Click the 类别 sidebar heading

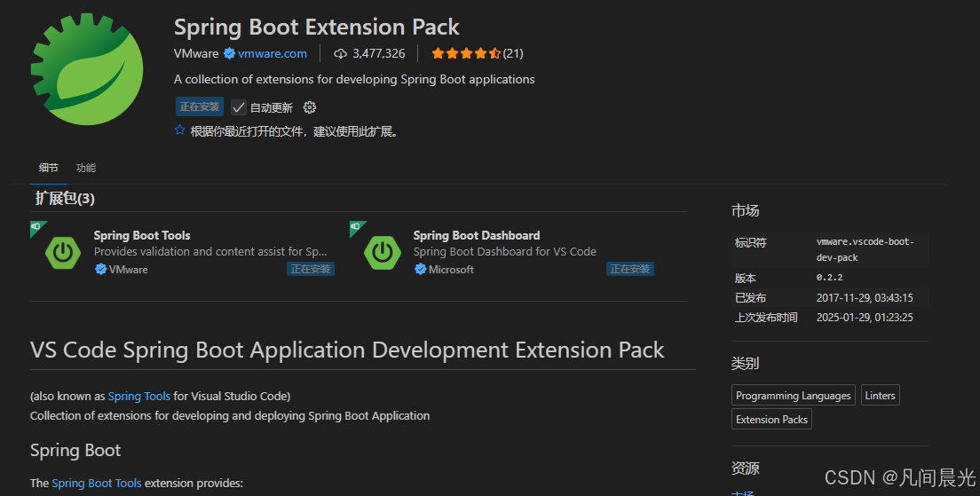click(x=745, y=364)
